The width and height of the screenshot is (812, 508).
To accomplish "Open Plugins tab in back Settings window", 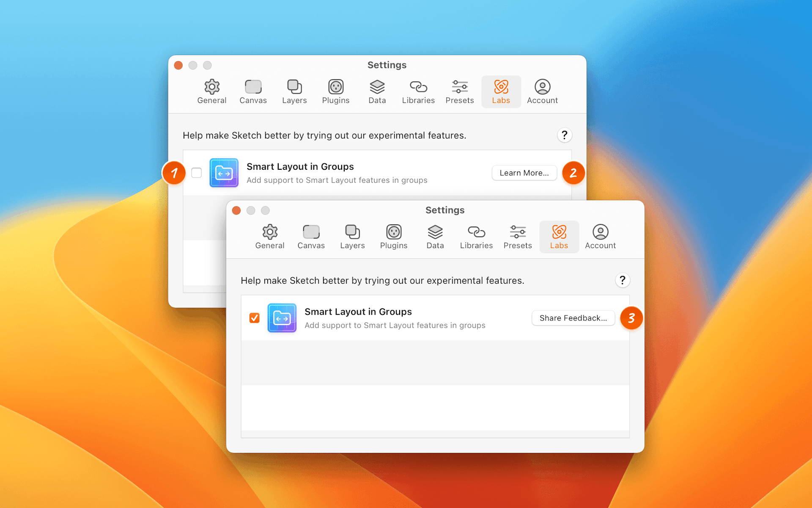I will tap(336, 92).
